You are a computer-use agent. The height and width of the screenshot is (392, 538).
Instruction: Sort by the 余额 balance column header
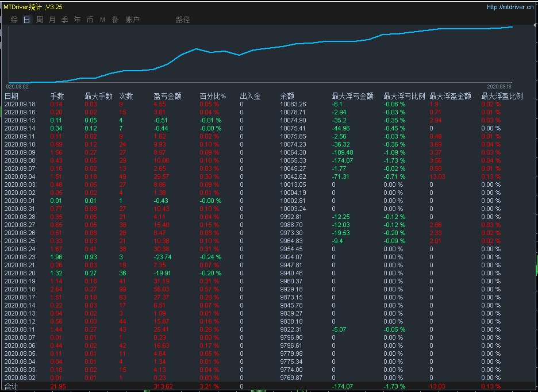287,96
